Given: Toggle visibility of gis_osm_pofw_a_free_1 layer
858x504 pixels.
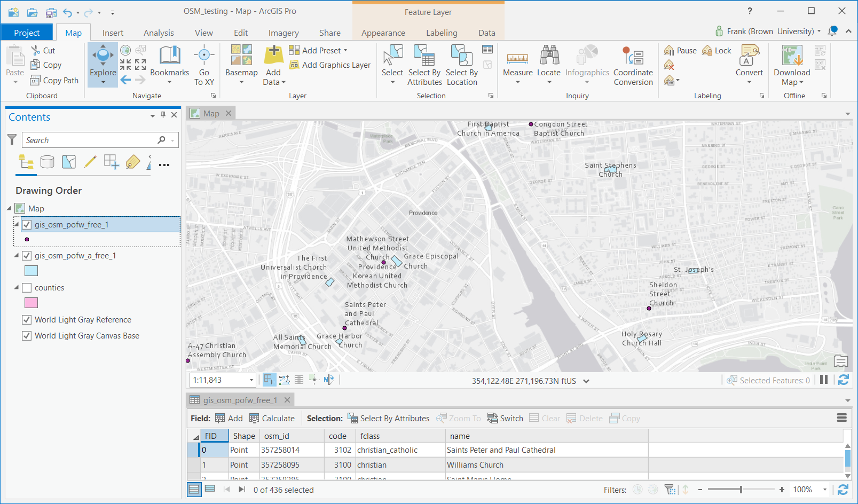Looking at the screenshot, I should pyautogui.click(x=27, y=256).
